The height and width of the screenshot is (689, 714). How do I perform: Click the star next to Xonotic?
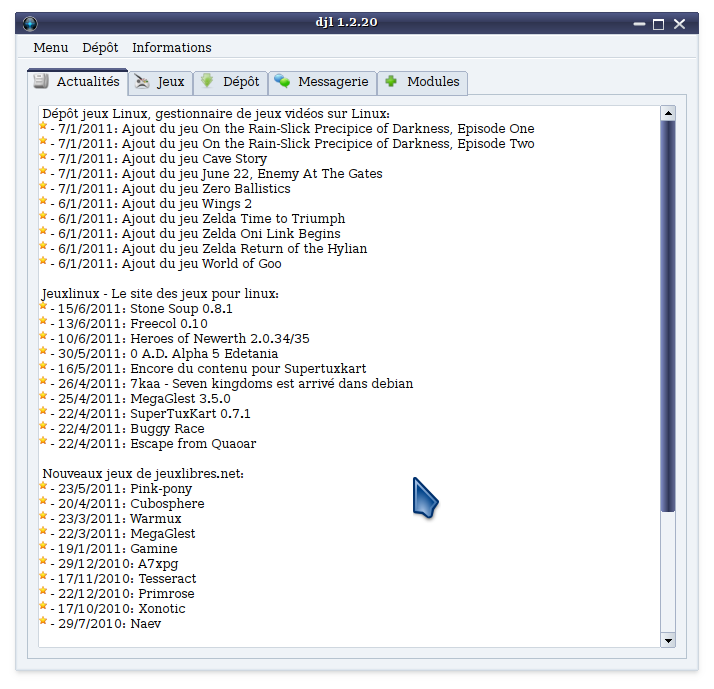coord(43,606)
